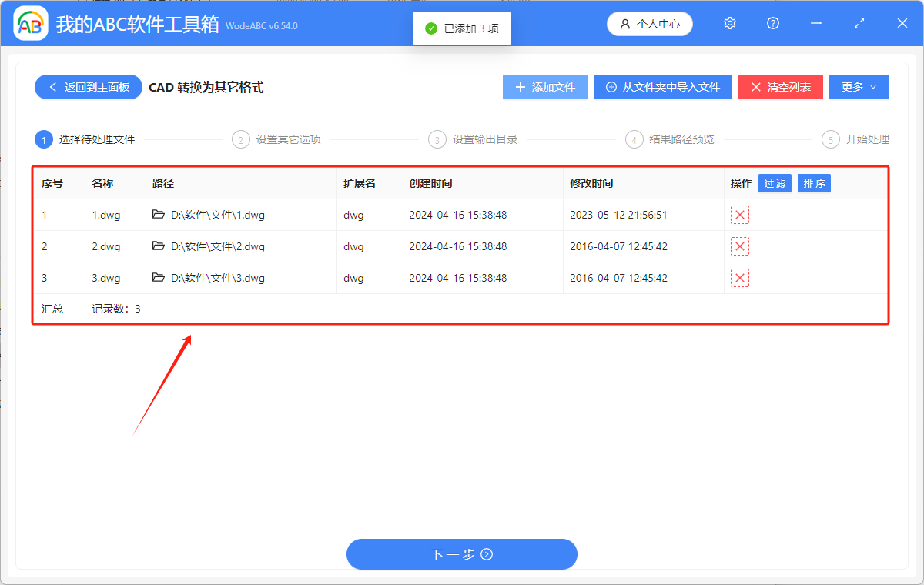Click step 2 设置其它选项 circle
The width and height of the screenshot is (924, 585).
(240, 139)
